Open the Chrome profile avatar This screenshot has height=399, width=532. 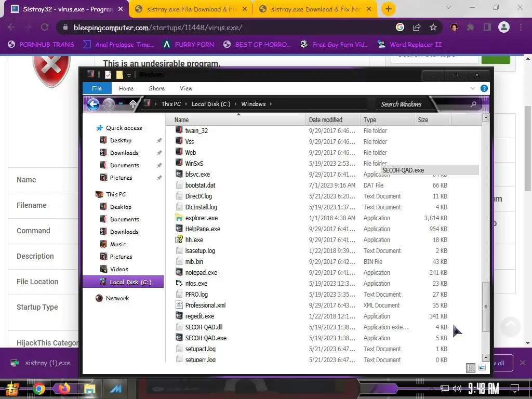pos(504,27)
